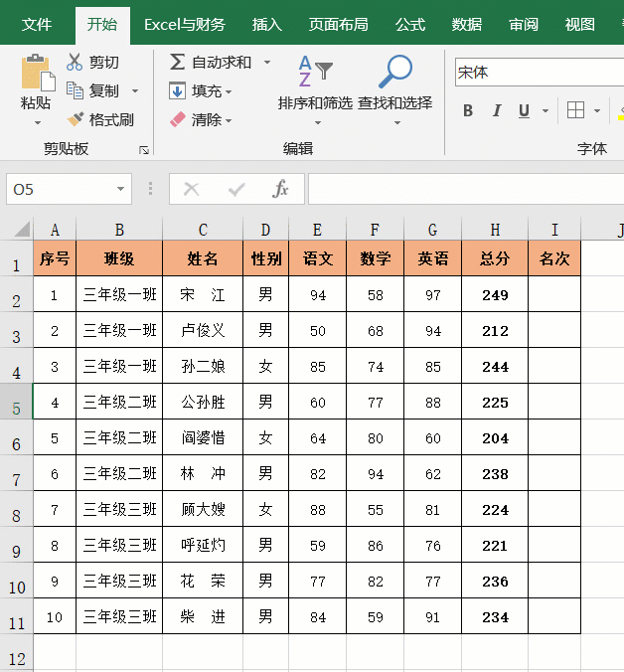Viewport: 624px width, 672px height.
Task: Toggle Italic formatting
Action: coord(496,111)
